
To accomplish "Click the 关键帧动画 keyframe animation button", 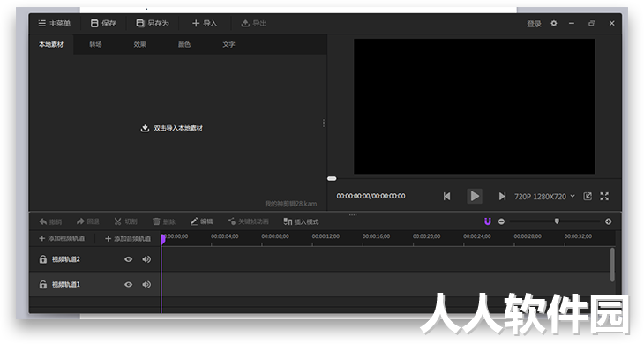I will (x=249, y=221).
